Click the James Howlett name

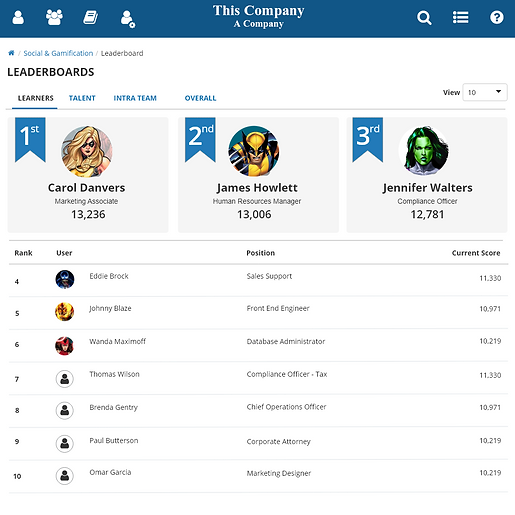coord(257,188)
